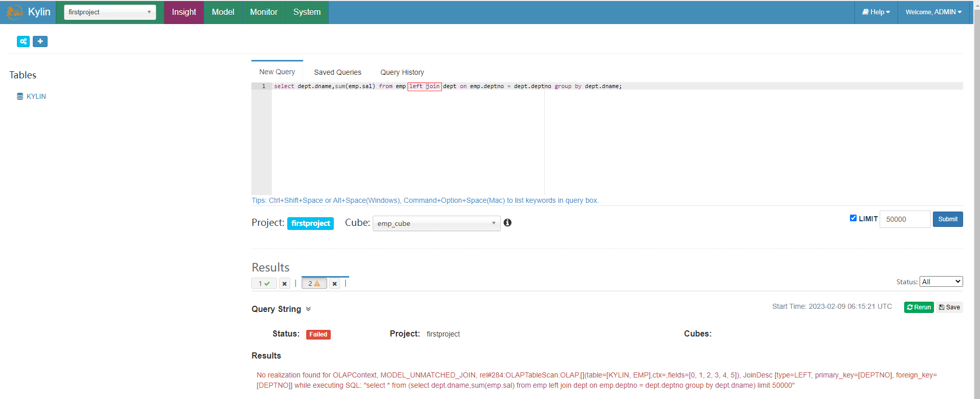Screen dimensions: 980x399
Task: Expand the KYLIN database in Tables
Action: (x=36, y=96)
